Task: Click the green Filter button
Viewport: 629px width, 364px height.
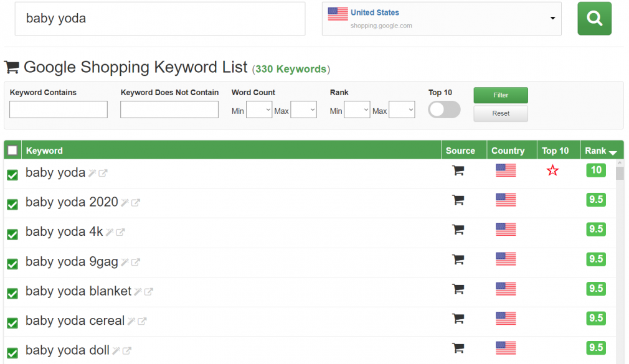Action: point(501,95)
